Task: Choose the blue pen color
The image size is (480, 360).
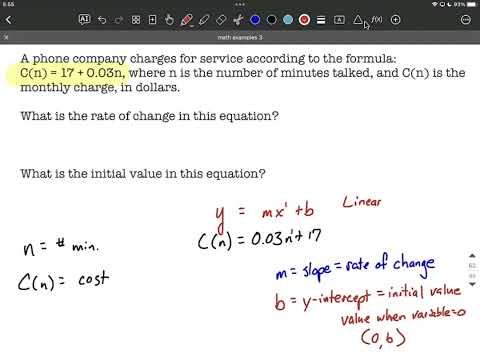Action: [255, 20]
